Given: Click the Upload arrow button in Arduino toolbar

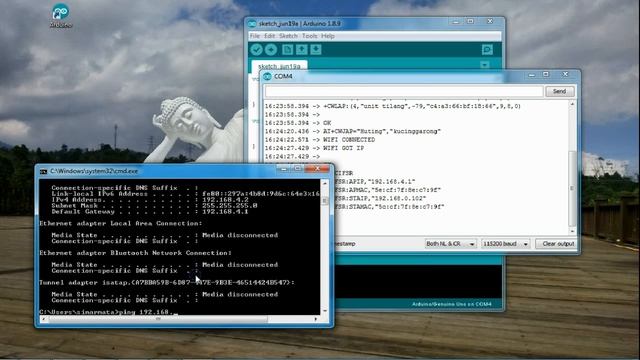Looking at the screenshot, I should (271, 49).
